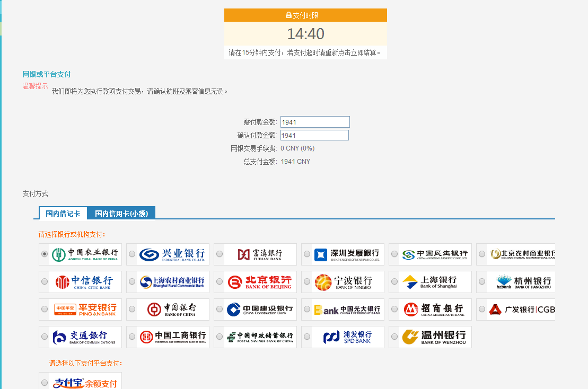Click the ICBC (中国工商银行) logo
The image size is (588, 389).
[x=172, y=337]
